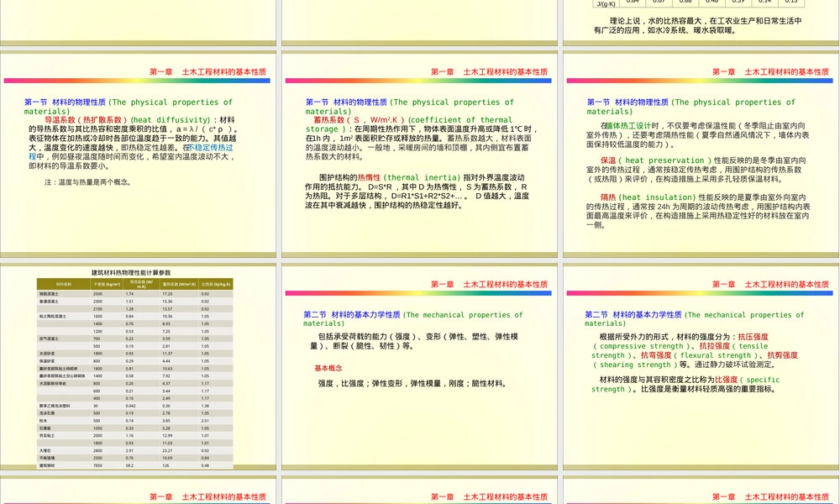Click 第一节 材料的物理性质 on 蓄热系数 slide
840x504 pixels.
[347, 102]
